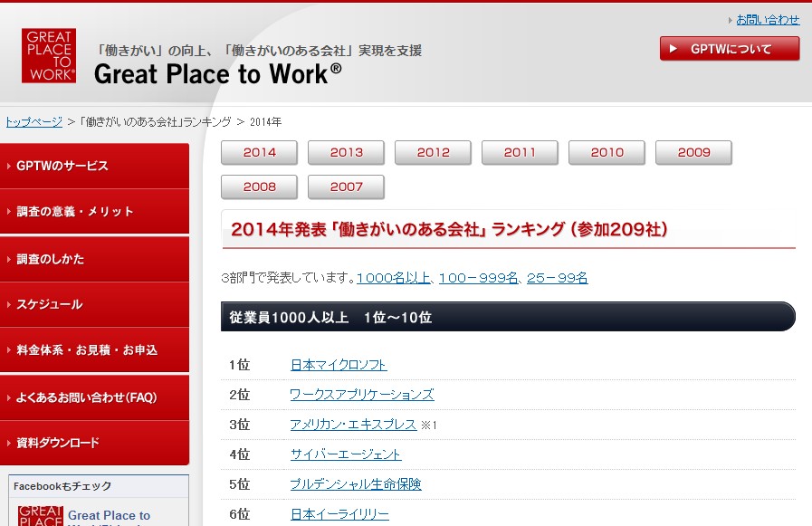Select the 2007 year tab
The image size is (812, 526).
click(346, 186)
